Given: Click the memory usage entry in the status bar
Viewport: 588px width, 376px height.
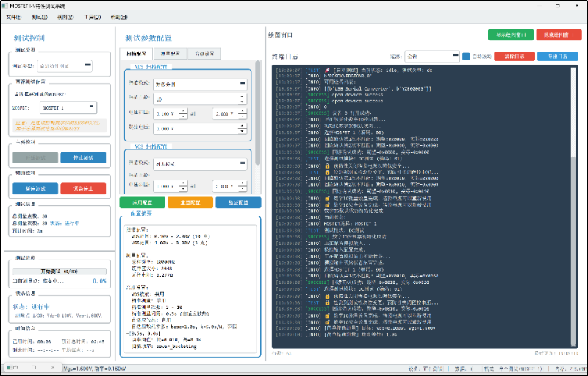Looking at the screenshot, I should (570, 369).
